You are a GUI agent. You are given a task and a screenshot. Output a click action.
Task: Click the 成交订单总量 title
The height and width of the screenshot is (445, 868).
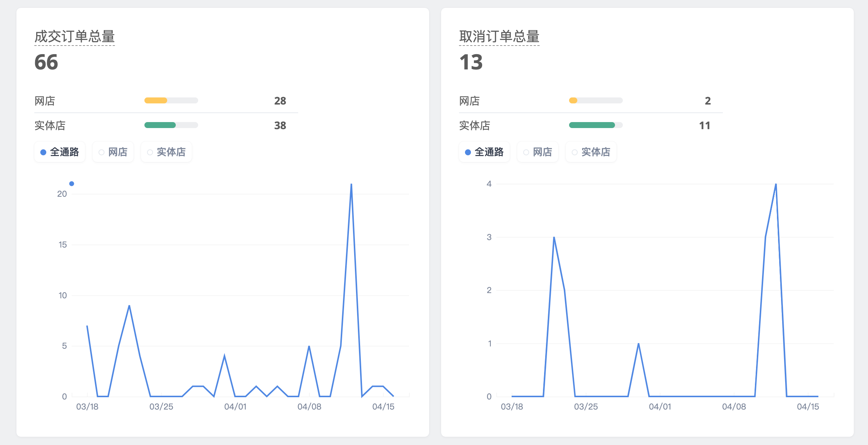(75, 37)
